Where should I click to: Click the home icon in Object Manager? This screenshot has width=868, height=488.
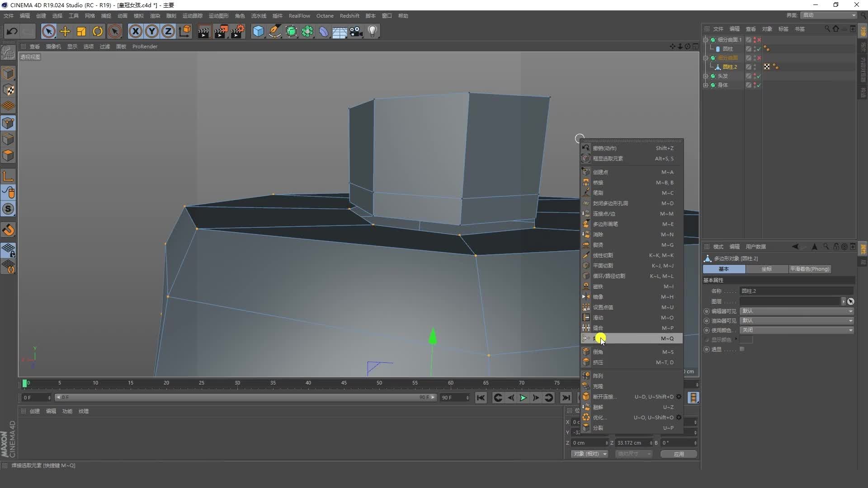click(x=835, y=28)
